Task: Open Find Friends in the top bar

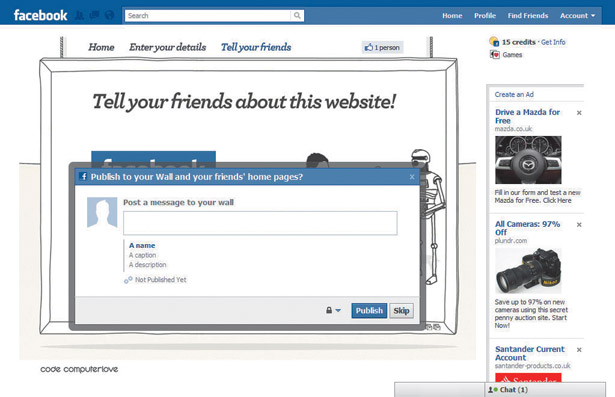Action: click(x=528, y=16)
